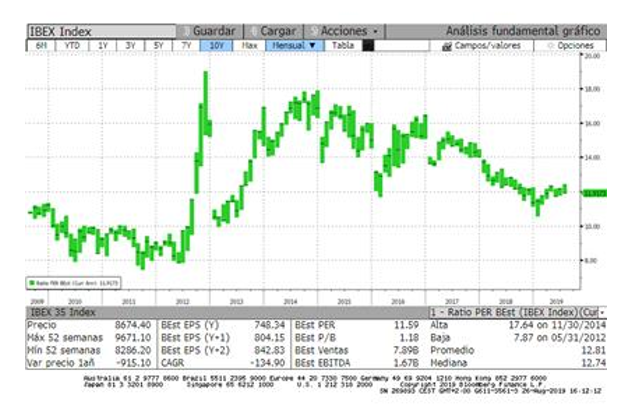Click the Guardar button
Image resolution: width=635 pixels, height=419 pixels.
[x=210, y=31]
